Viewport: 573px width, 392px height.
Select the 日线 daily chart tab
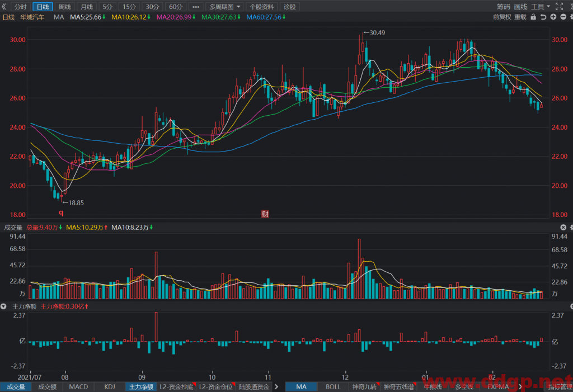coord(43,7)
